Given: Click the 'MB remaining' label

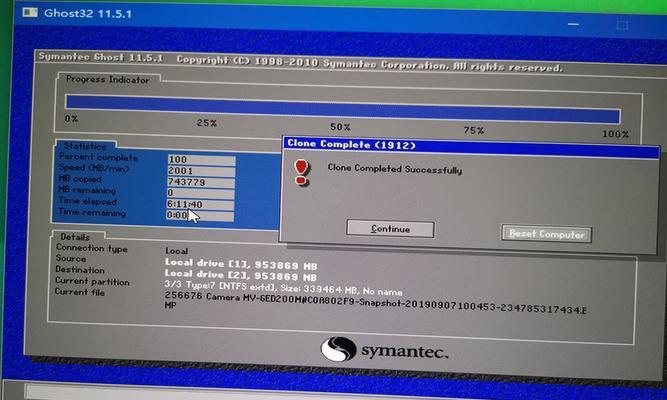Looking at the screenshot, I should tap(87, 190).
